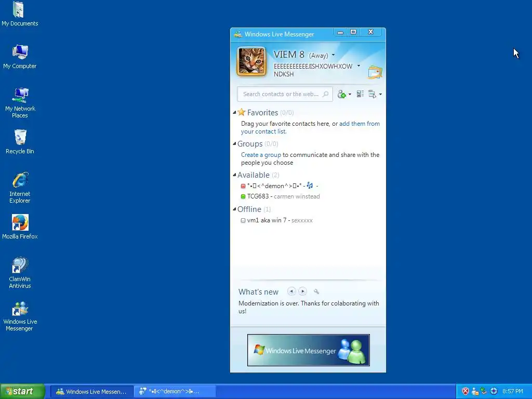Image resolution: width=532 pixels, height=399 pixels.
Task: Select the Mozilla Firefox desktop shortcut
Action: (x=20, y=227)
